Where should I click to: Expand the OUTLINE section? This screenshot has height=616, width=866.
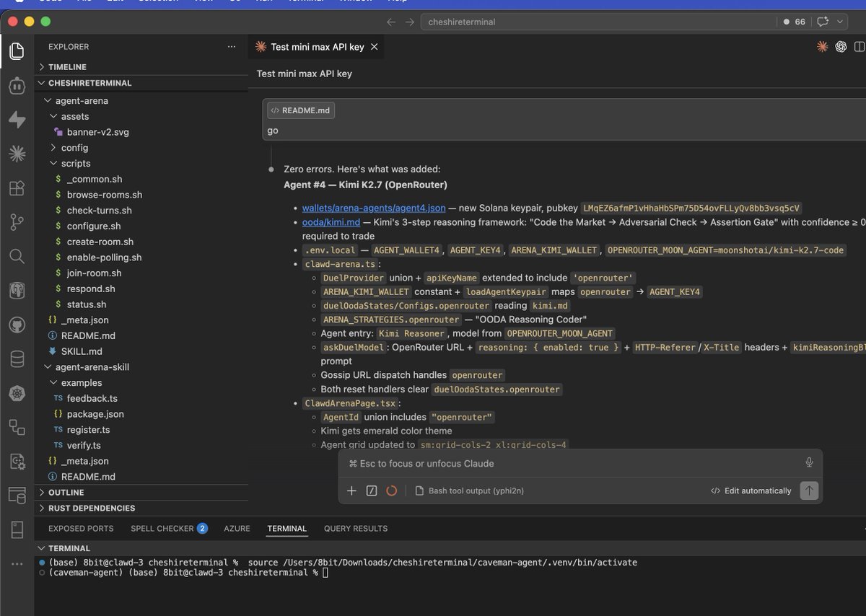tap(141, 493)
